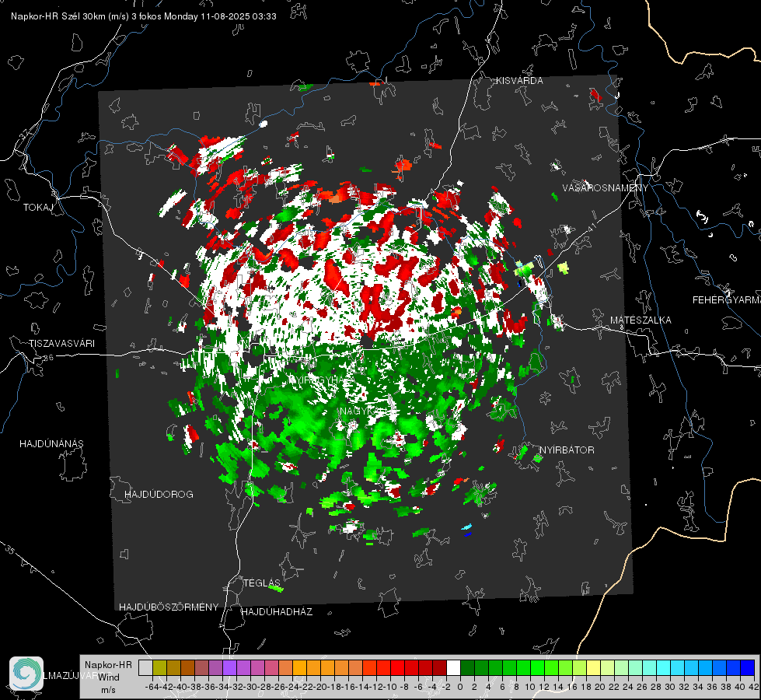Viewport: 761px width, 700px height.
Task: Choose the bright purple swatch above -34
Action: click(229, 667)
